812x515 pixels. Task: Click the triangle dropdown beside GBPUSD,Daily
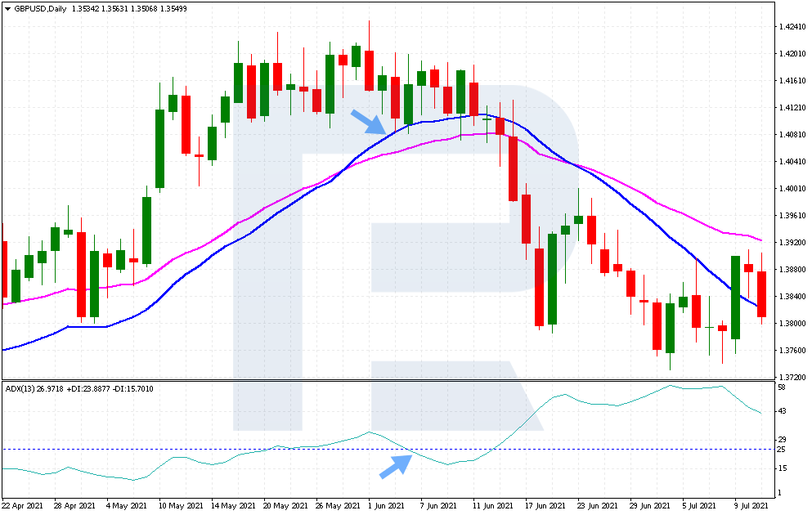click(x=7, y=9)
